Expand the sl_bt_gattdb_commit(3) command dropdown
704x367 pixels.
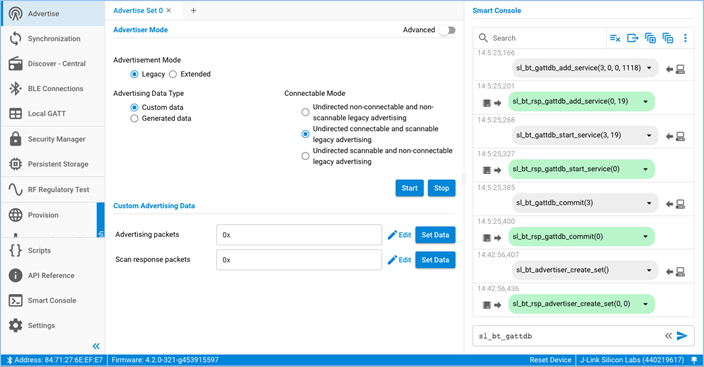tap(649, 203)
